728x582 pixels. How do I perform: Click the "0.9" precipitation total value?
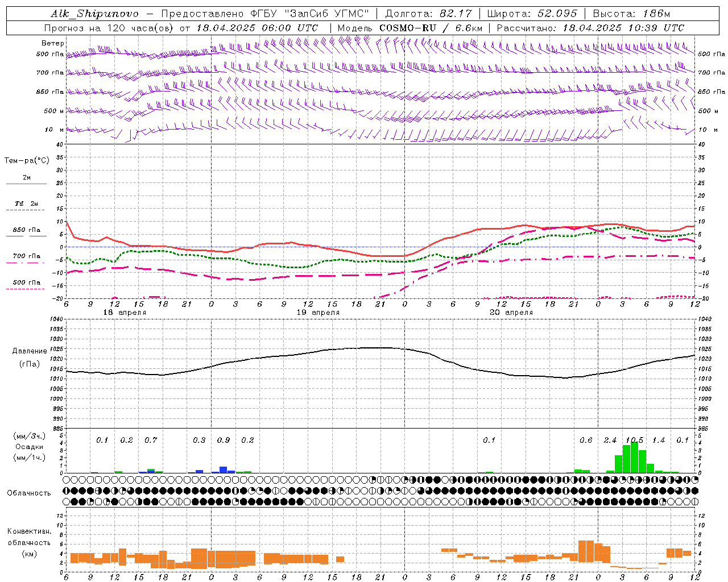[224, 440]
